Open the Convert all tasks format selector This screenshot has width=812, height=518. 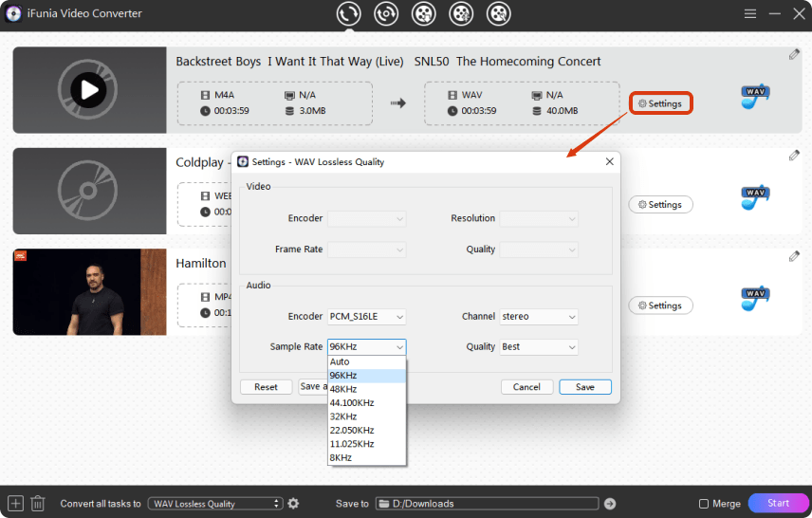click(x=215, y=504)
